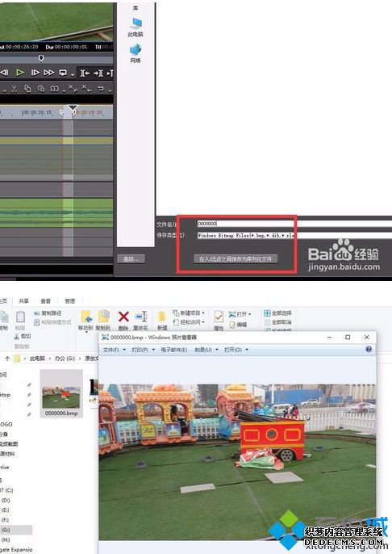Switch to the 共享 ribbon tab
Viewport: 392px width, 554px height.
point(23,301)
